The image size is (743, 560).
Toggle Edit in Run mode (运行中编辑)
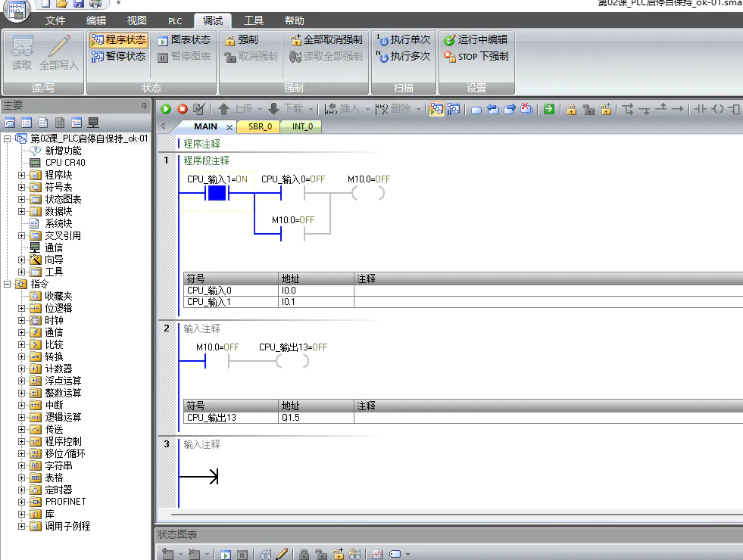click(476, 40)
